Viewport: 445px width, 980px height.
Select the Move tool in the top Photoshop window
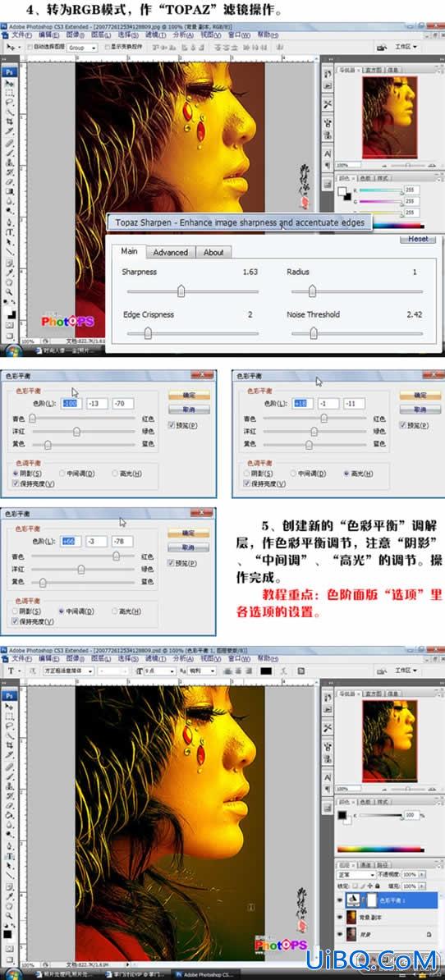[10, 84]
